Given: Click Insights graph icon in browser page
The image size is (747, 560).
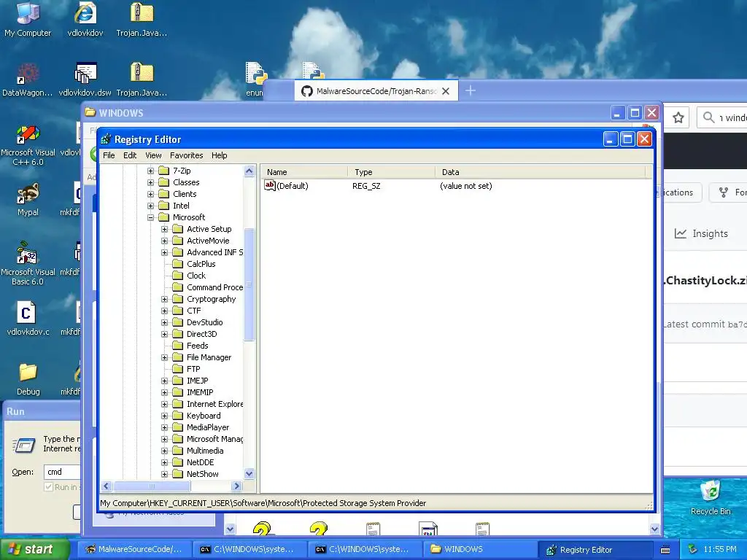Looking at the screenshot, I should [681, 233].
